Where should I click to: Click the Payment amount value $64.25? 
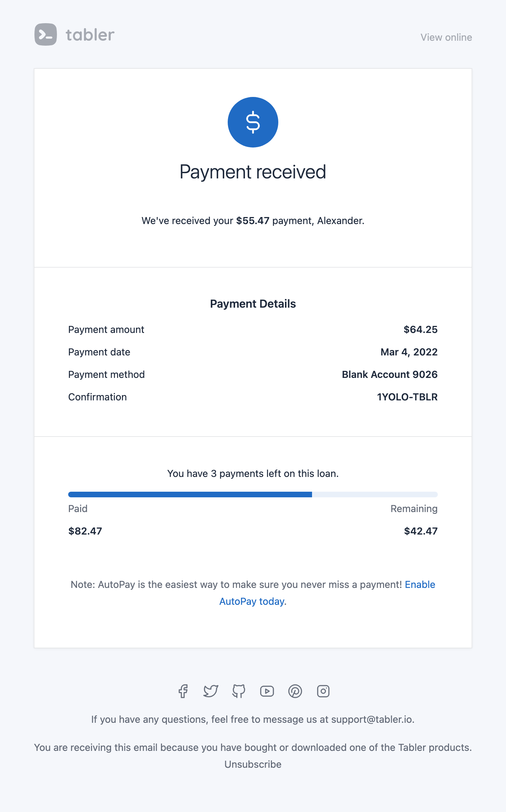tap(421, 329)
